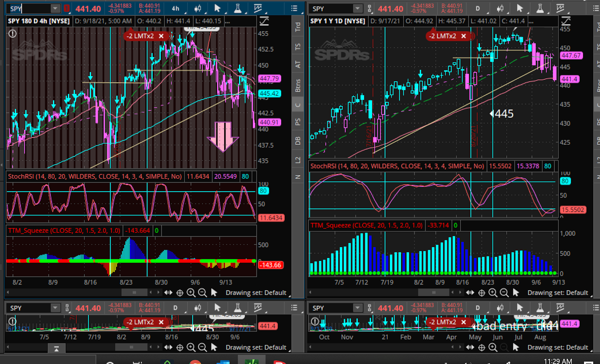Select the C sidebar tab

(298, 105)
